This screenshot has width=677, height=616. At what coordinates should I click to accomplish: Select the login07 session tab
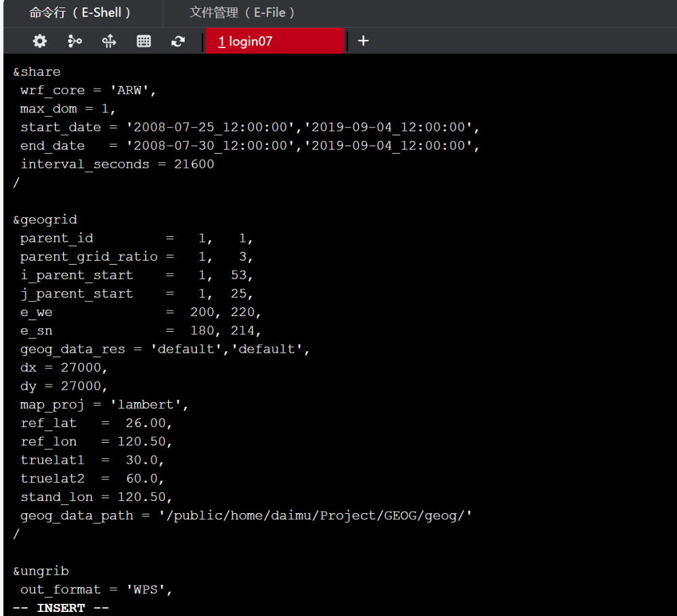tap(274, 41)
